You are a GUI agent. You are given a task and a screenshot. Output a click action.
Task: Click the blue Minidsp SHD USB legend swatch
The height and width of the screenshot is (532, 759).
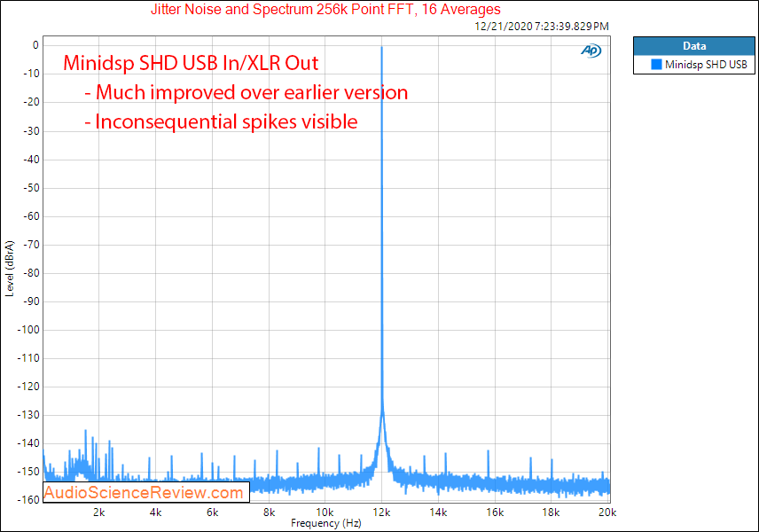[656, 65]
